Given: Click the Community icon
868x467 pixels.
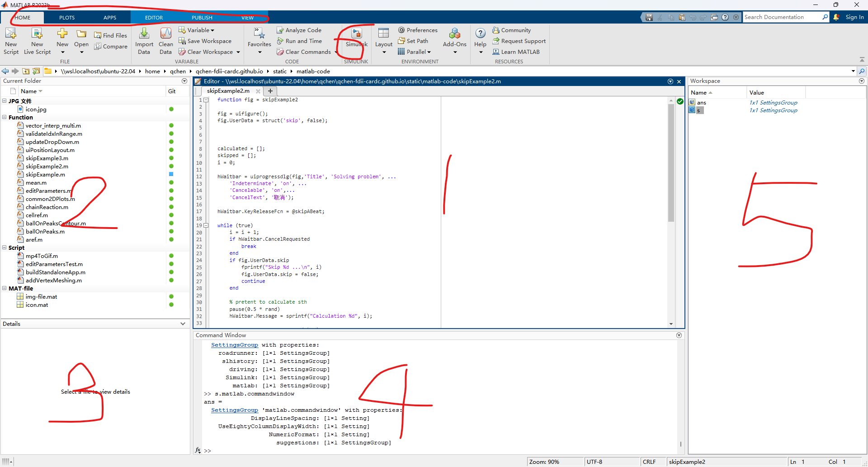Looking at the screenshot, I should (x=496, y=30).
